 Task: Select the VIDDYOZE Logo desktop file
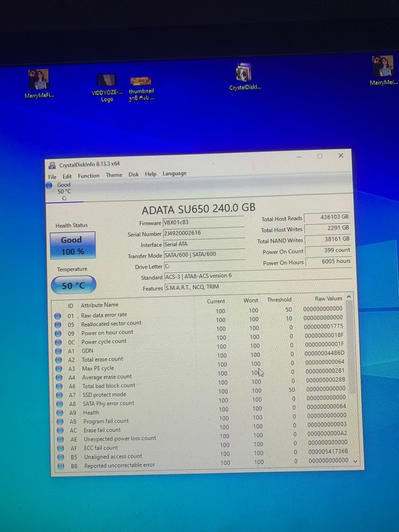point(107,88)
